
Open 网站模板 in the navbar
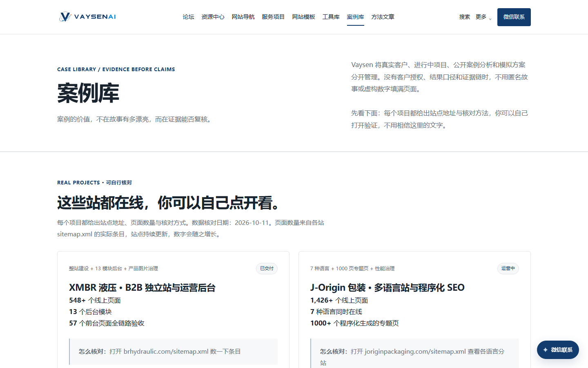(x=303, y=17)
